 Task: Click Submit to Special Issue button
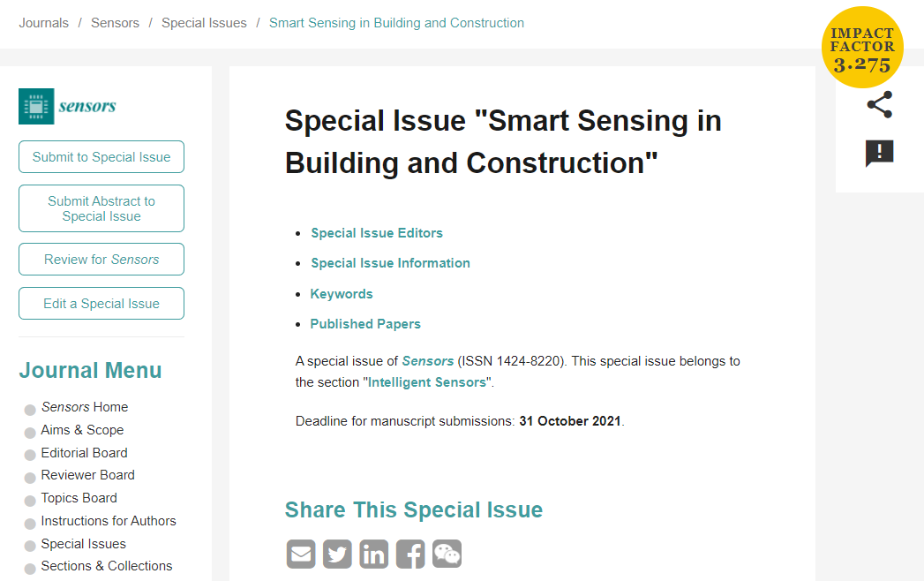point(101,157)
